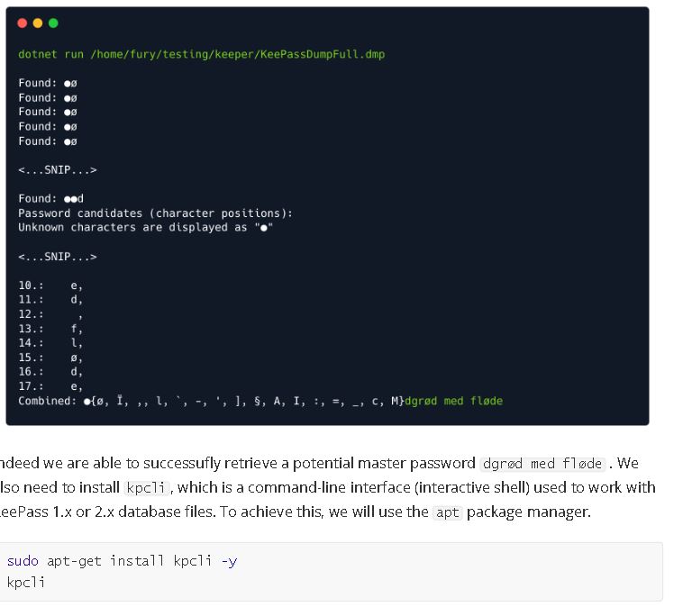Click the red dot in terminal header
Screen dimensions: 692x616
tap(22, 23)
